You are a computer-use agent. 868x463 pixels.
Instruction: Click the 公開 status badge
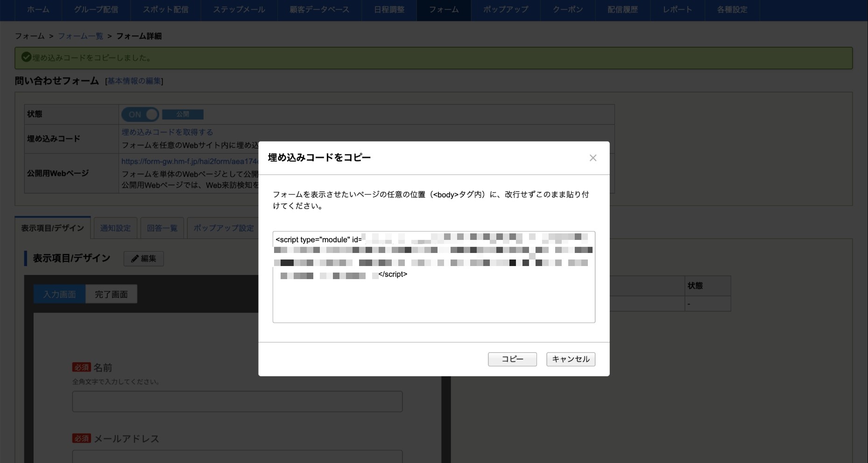click(183, 114)
